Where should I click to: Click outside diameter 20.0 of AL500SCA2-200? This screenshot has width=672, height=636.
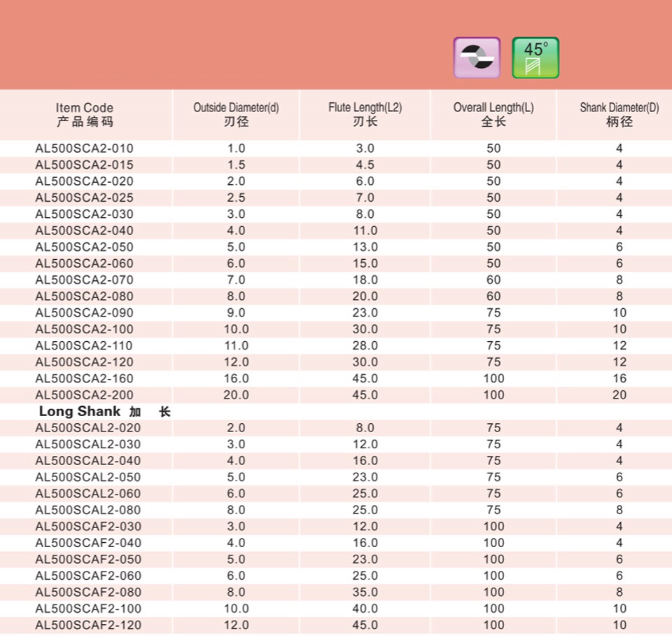point(236,395)
